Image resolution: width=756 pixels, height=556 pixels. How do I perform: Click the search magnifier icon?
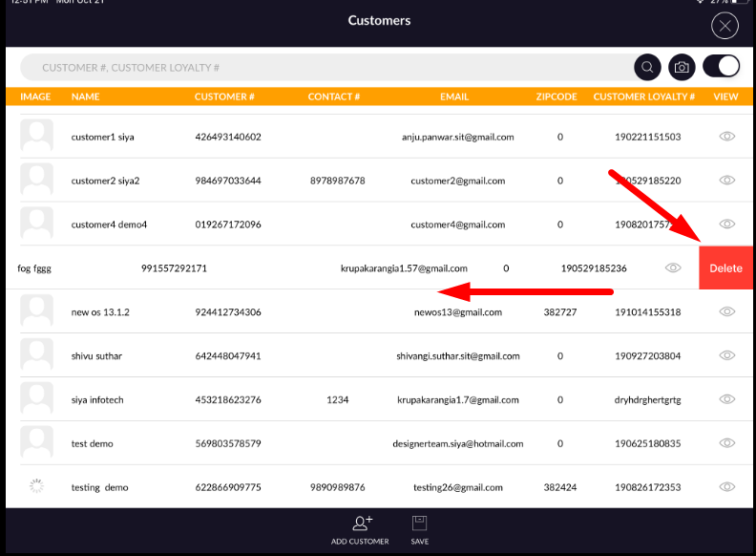(648, 67)
